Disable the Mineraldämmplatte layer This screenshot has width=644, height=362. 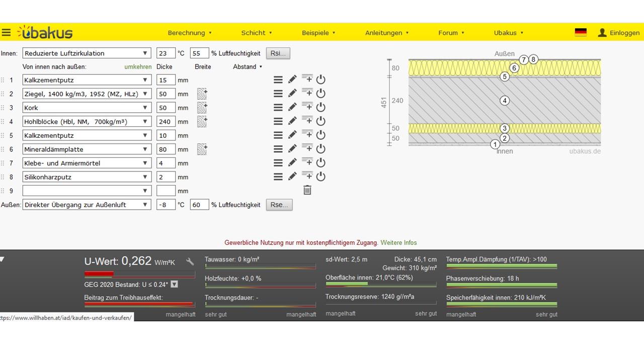321,149
